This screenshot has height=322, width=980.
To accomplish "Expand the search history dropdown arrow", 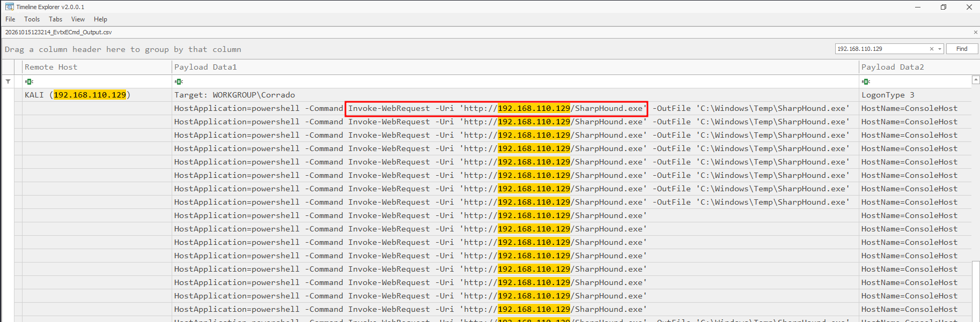I will click(939, 49).
